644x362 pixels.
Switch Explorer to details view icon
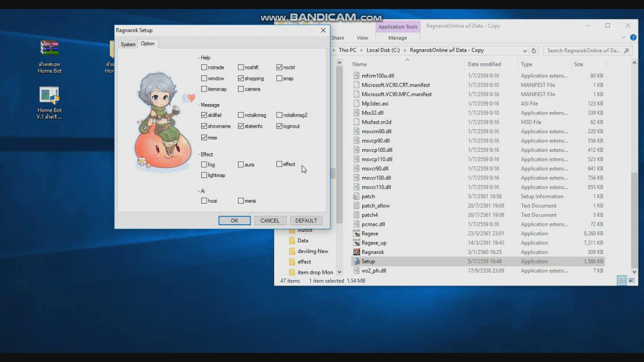click(x=622, y=281)
